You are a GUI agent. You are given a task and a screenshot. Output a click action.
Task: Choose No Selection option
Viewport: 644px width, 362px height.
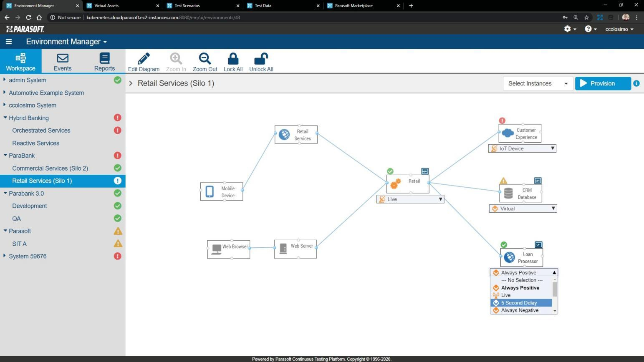pos(521,280)
